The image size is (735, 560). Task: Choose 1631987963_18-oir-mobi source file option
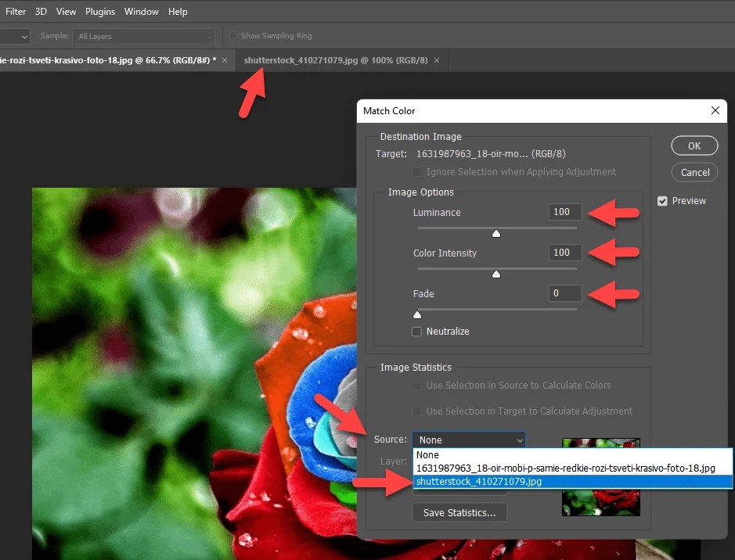[572, 468]
